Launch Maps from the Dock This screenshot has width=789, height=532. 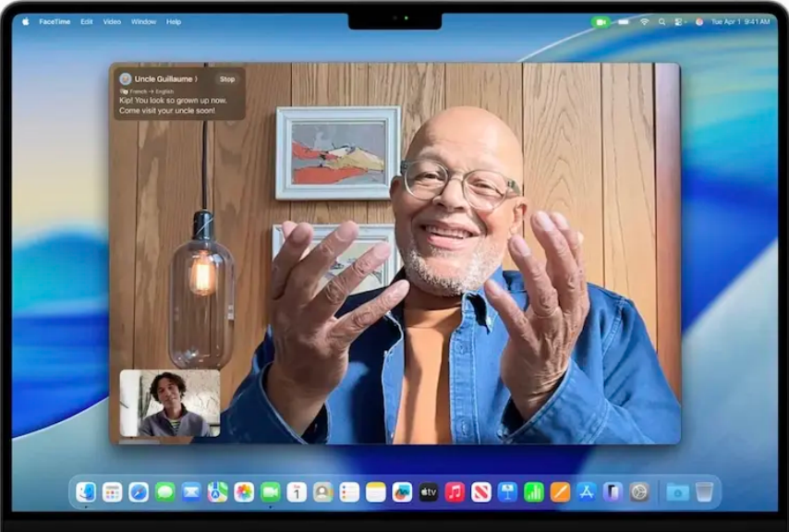(x=217, y=491)
